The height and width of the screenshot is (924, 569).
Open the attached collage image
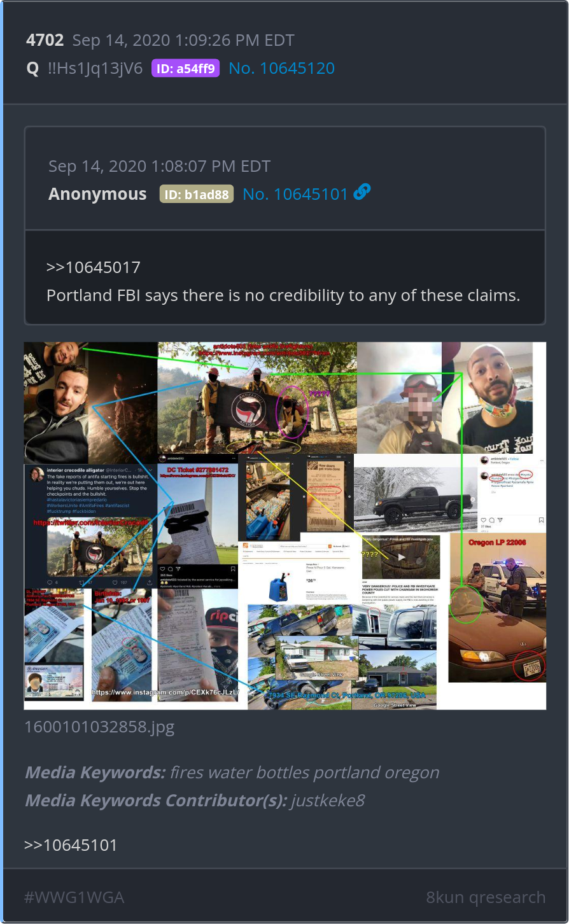click(285, 526)
